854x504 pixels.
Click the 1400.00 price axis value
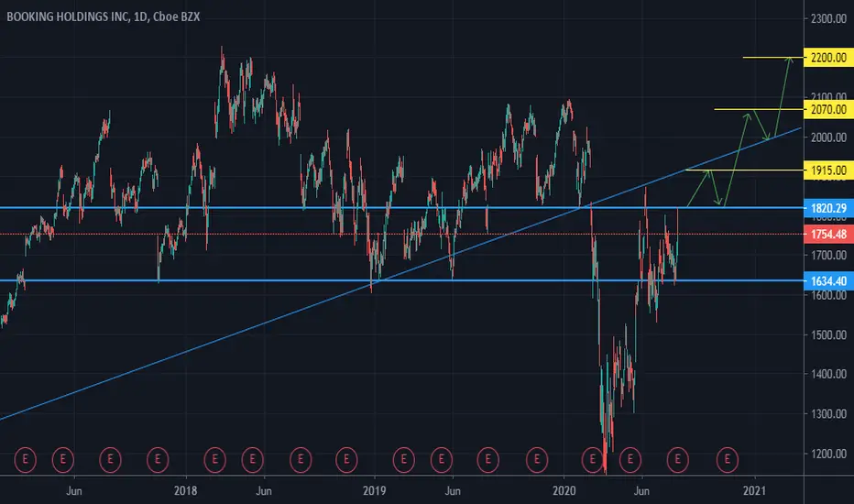pyautogui.click(x=828, y=374)
